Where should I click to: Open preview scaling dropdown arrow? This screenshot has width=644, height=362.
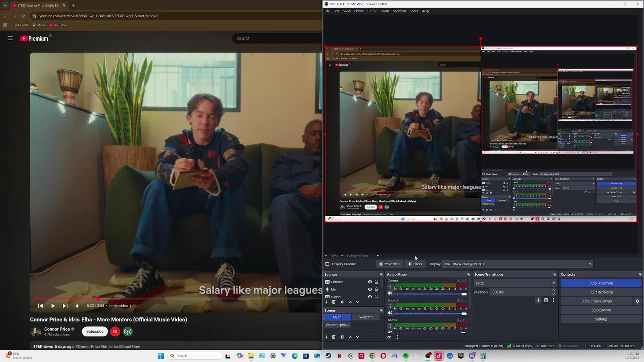click(378, 255)
